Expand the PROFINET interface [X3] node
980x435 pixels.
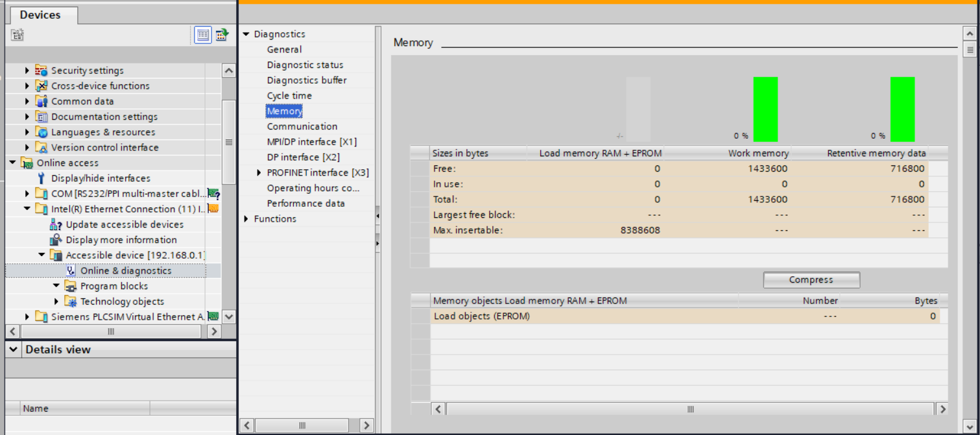pos(259,172)
